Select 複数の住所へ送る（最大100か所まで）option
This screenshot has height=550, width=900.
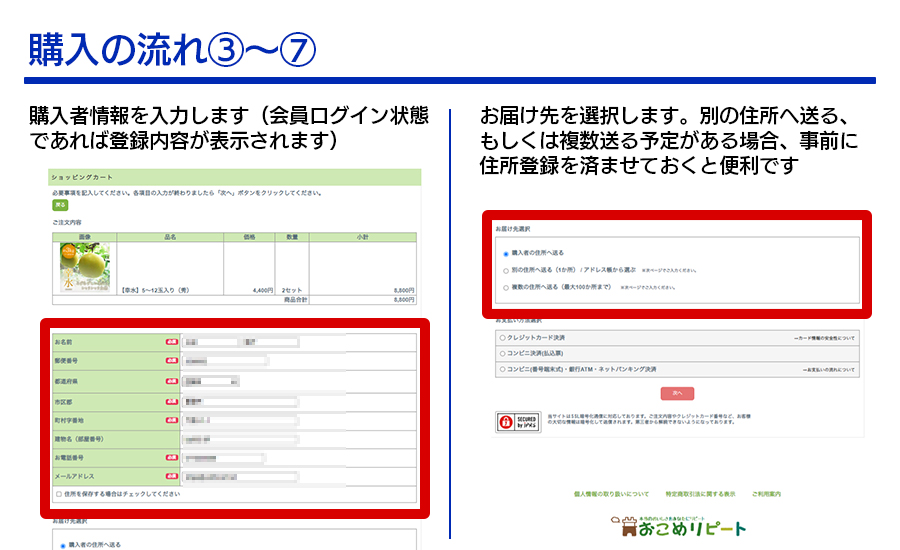(x=506, y=288)
